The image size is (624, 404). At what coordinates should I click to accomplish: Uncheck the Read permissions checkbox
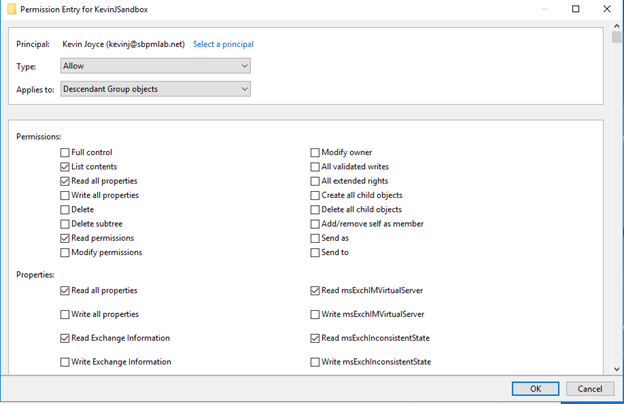(65, 238)
